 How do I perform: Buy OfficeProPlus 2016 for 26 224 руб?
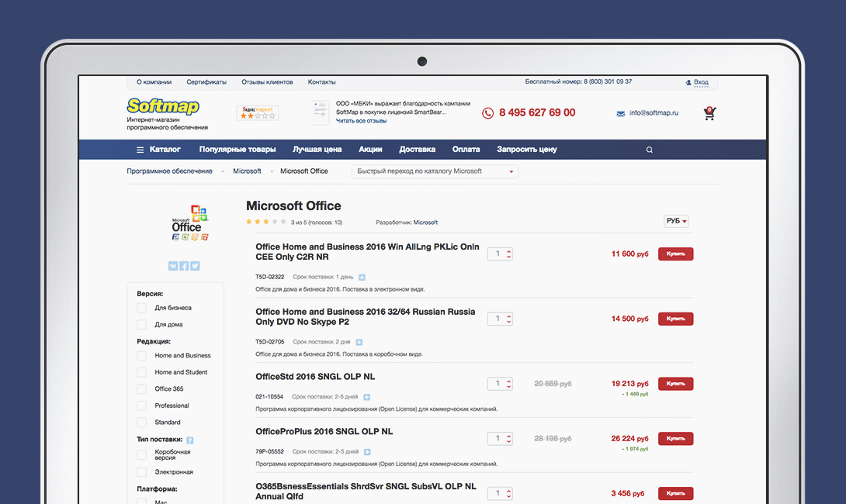tap(675, 439)
